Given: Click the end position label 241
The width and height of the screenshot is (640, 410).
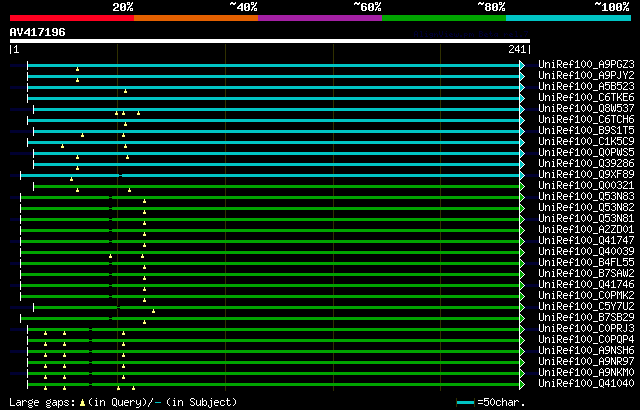Looking at the screenshot, I should coord(517,49).
